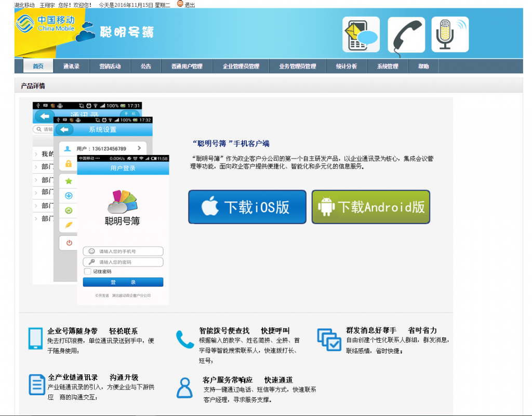Screen dimensions: 532x416
Task: Click the 用户登录 title on phone mockup
Action: (x=123, y=168)
